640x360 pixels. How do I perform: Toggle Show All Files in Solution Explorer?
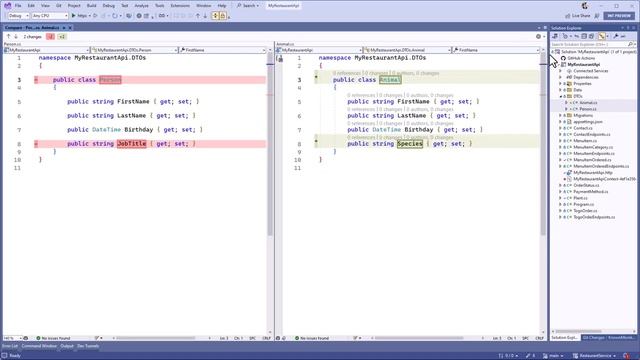coord(591,36)
